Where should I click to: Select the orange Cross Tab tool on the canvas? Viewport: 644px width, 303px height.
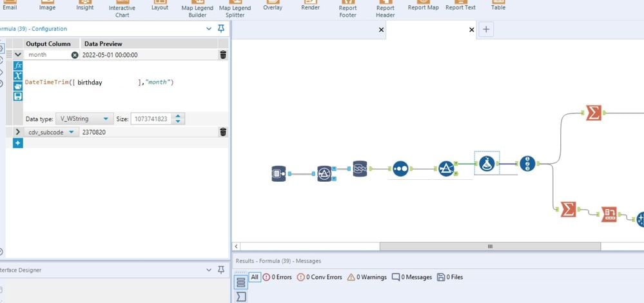609,214
